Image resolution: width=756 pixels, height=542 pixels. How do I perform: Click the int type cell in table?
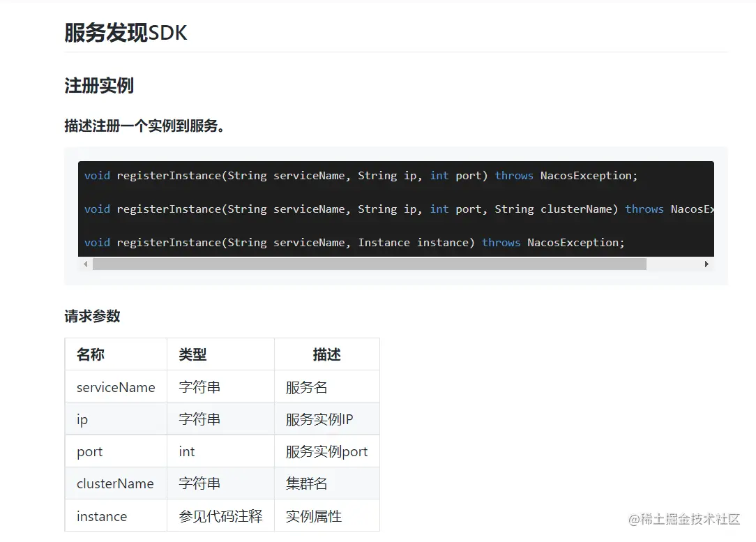(x=220, y=451)
